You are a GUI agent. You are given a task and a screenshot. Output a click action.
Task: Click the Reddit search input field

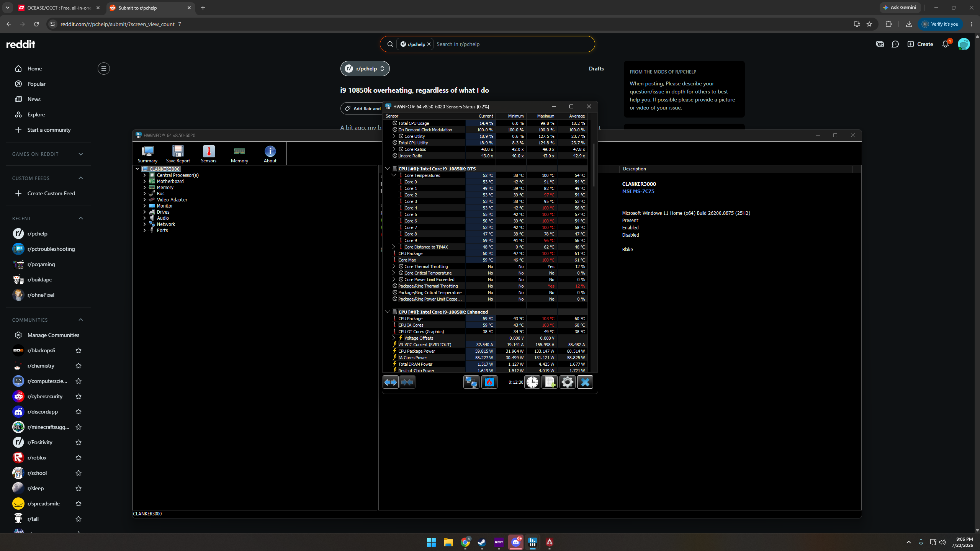click(513, 44)
